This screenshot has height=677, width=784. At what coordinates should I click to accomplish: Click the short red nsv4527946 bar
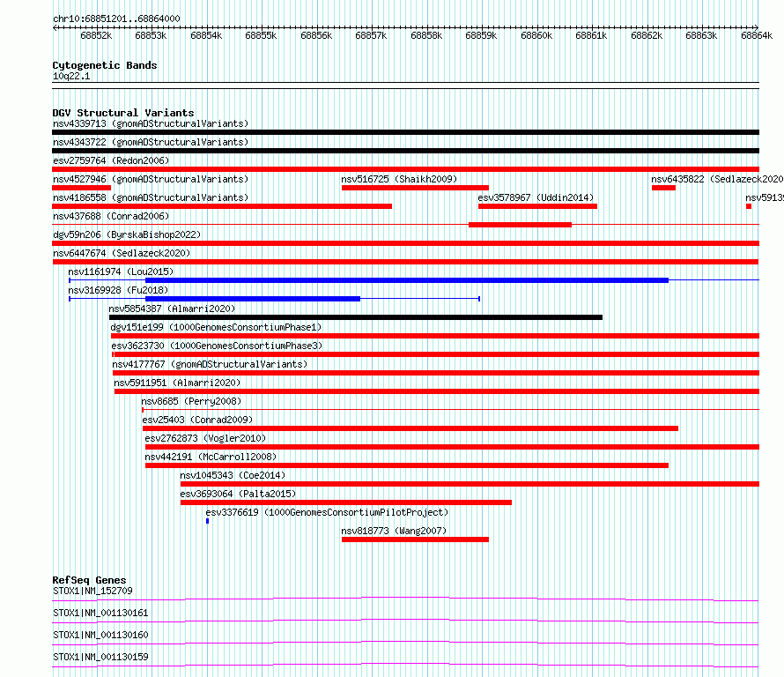(x=82, y=188)
